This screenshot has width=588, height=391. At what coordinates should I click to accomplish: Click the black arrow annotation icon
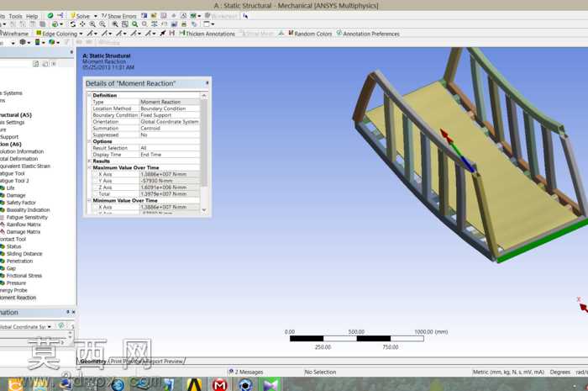[163, 34]
